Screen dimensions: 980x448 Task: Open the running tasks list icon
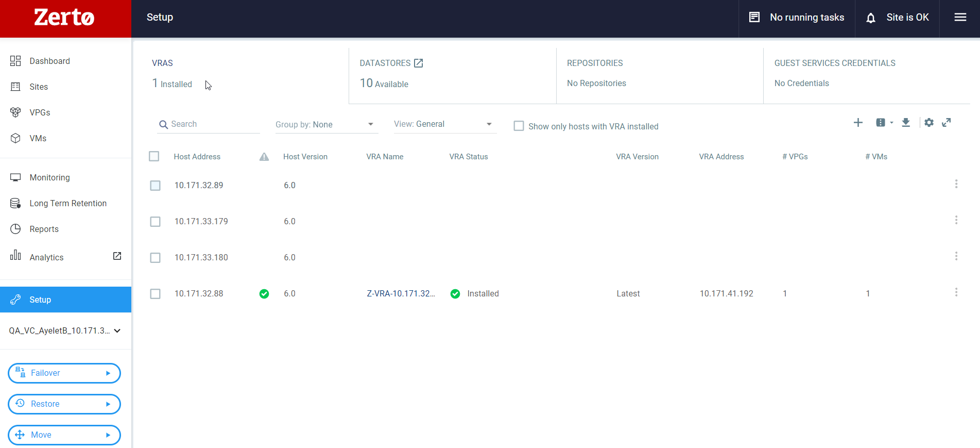754,18
